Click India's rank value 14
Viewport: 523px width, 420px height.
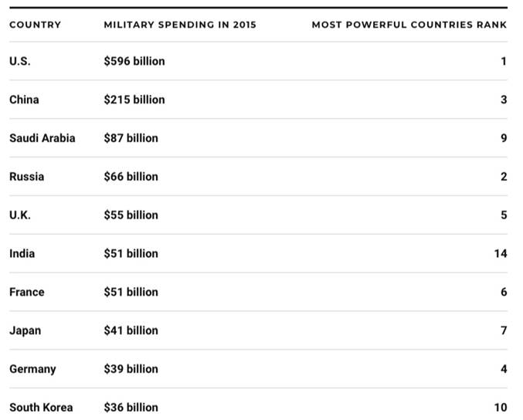[x=500, y=253]
